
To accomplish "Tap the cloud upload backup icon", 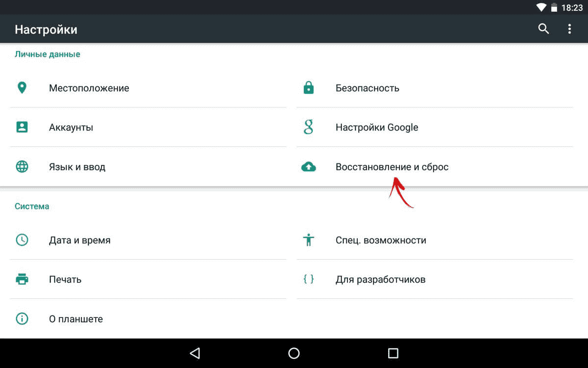I will click(308, 167).
